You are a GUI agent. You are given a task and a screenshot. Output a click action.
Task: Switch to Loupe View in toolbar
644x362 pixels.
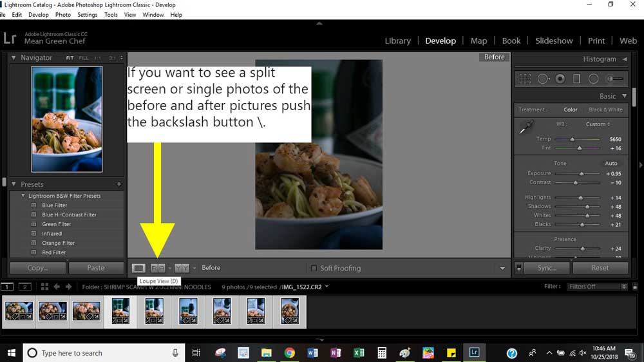click(138, 268)
